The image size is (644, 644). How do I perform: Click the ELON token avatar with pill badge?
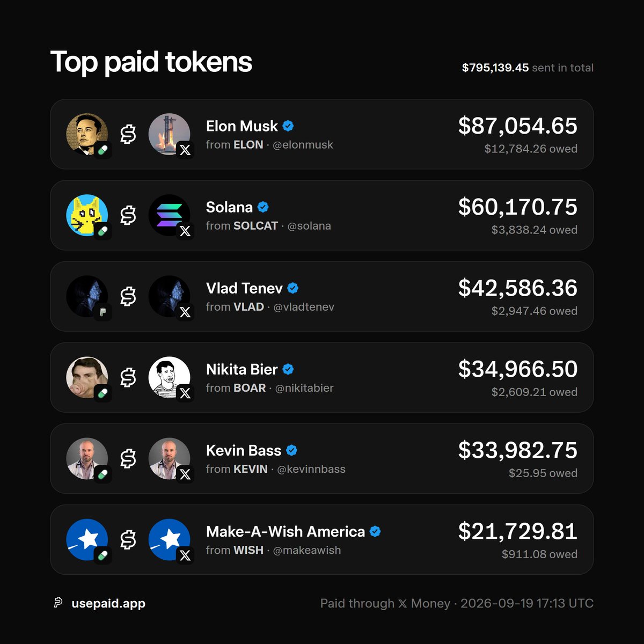(x=87, y=134)
